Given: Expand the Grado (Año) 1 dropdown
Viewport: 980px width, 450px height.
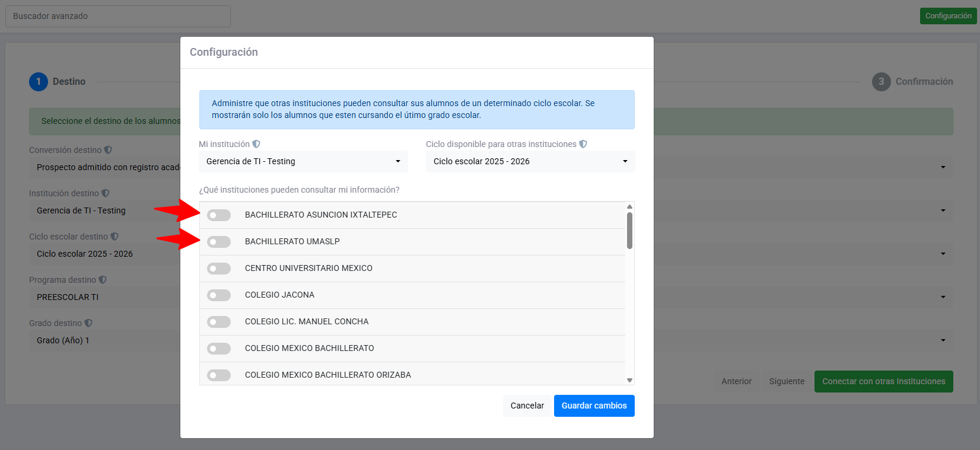Looking at the screenshot, I should [x=104, y=340].
